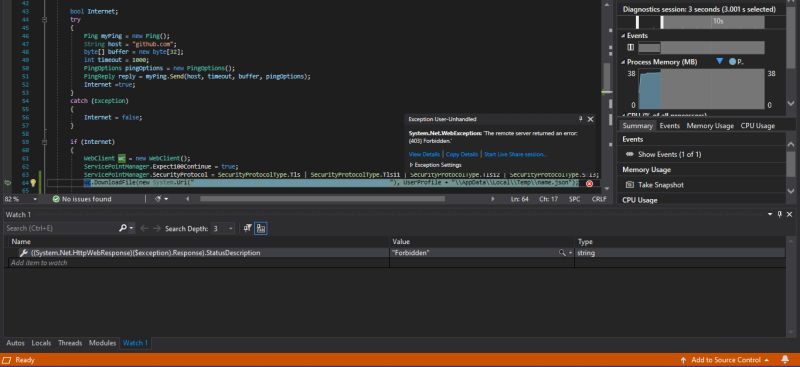Click the Watch filter pin icon
Screen dimensions: 800x367
pyautogui.click(x=247, y=228)
